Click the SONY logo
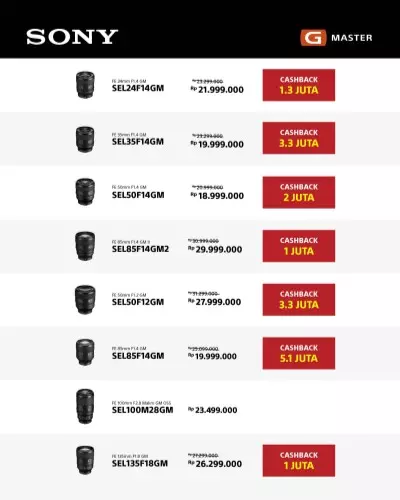Image resolution: width=400 pixels, height=500 pixels. [x=72, y=37]
